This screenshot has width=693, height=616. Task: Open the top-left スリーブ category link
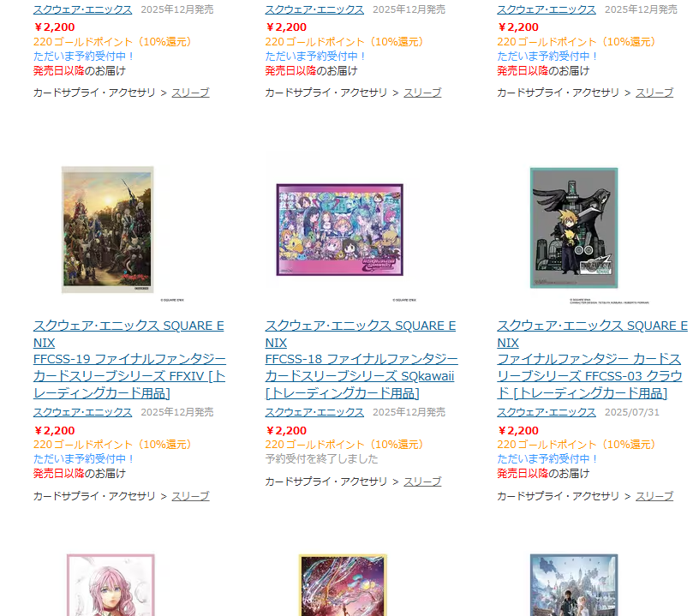point(190,93)
